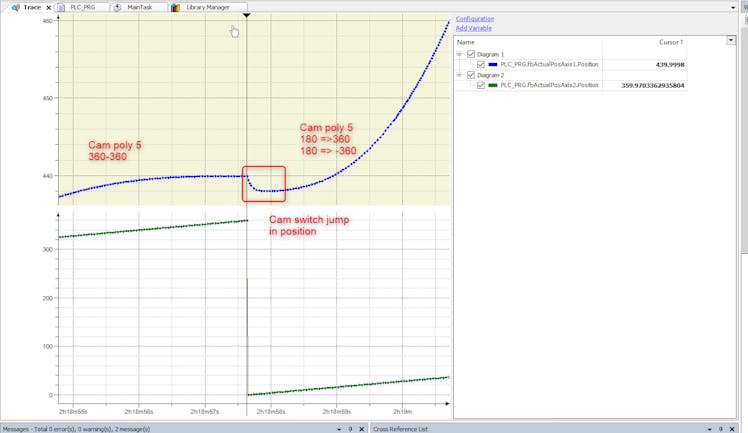Click the Add Variable link
748x433 pixels.
[x=473, y=28]
